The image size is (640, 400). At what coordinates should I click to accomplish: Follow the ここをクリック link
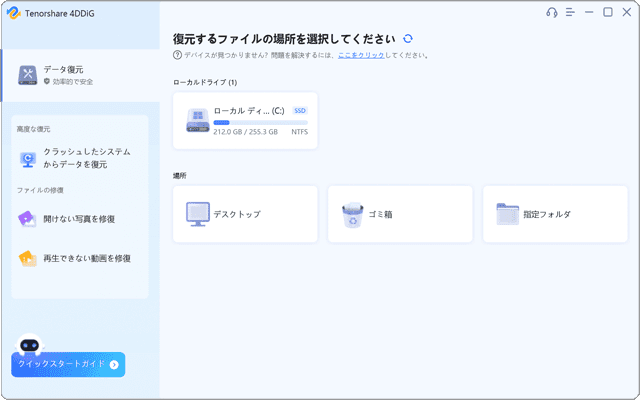click(361, 55)
